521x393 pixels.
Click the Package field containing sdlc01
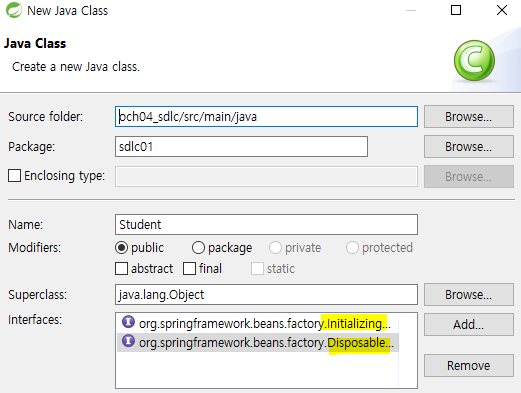point(241,146)
